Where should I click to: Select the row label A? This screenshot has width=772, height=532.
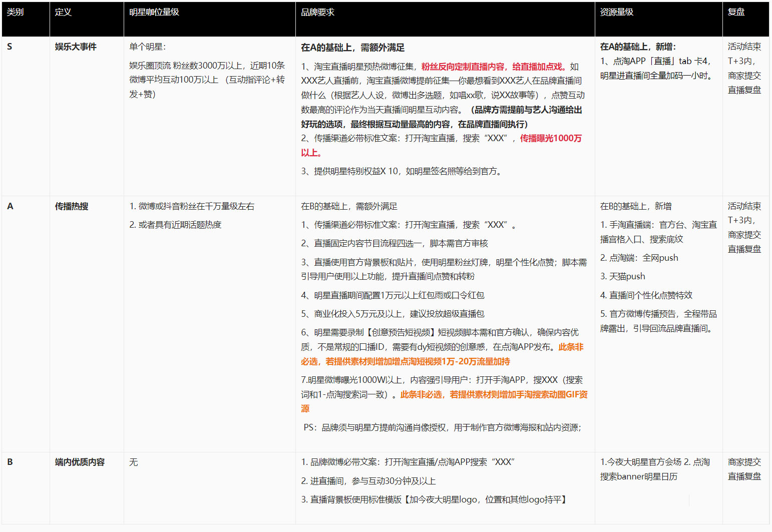9,206
